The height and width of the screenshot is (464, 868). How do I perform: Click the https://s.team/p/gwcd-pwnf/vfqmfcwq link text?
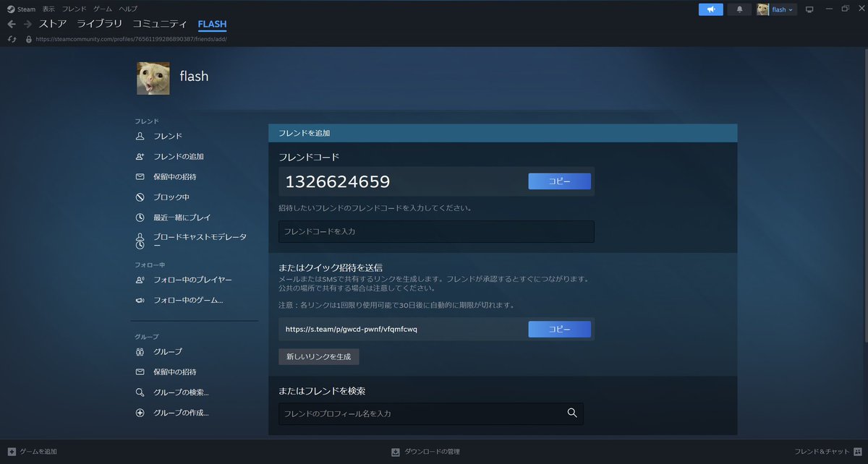352,329
